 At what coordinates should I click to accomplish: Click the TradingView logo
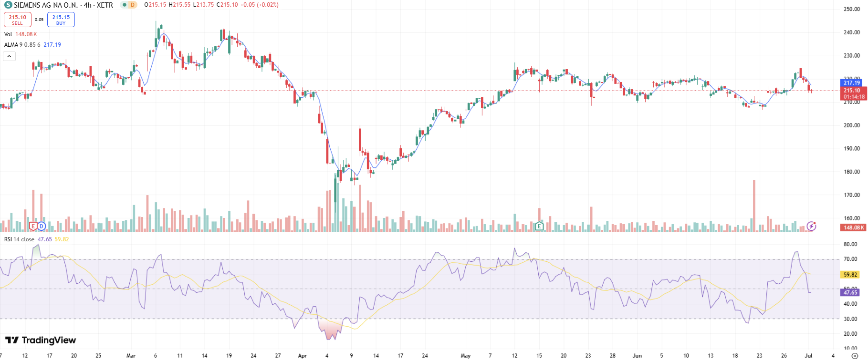(x=41, y=340)
